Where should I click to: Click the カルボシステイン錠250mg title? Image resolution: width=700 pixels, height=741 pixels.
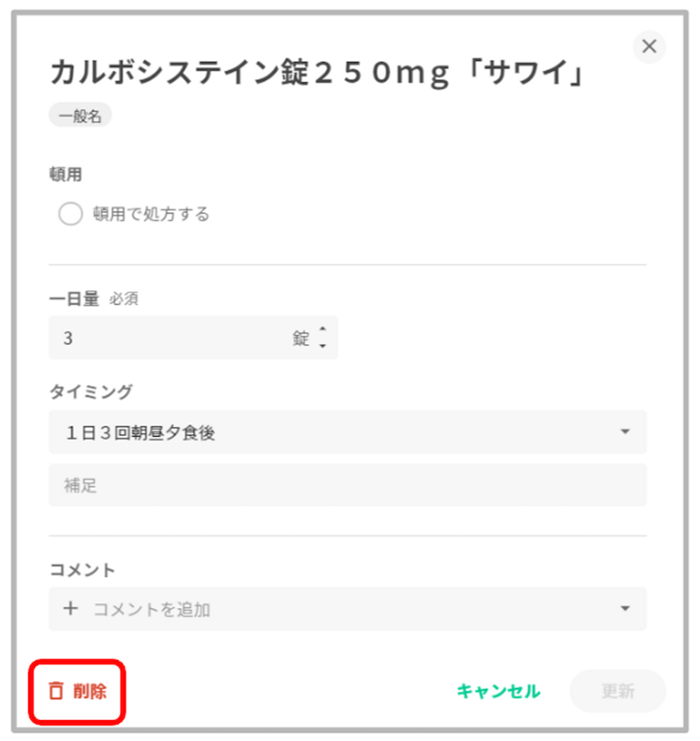[x=316, y=73]
